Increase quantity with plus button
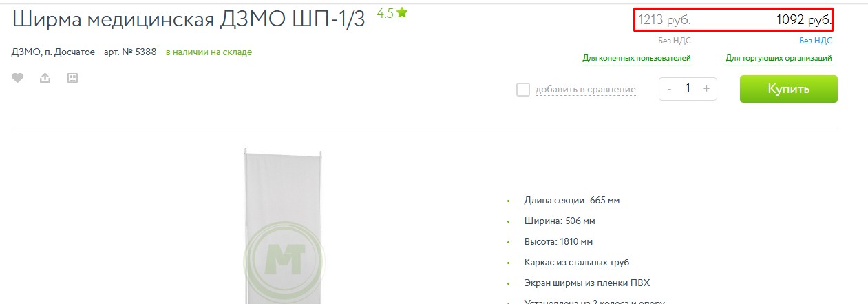868x304 pixels. coord(706,89)
